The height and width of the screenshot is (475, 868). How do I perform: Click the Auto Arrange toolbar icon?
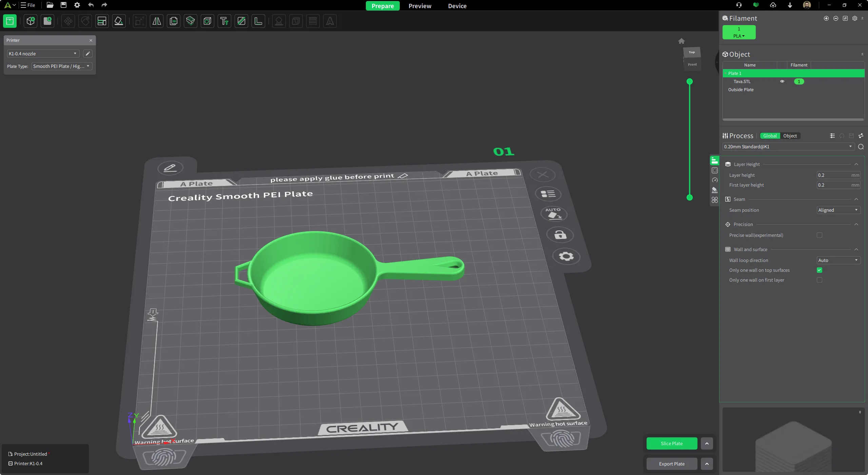coord(102,21)
